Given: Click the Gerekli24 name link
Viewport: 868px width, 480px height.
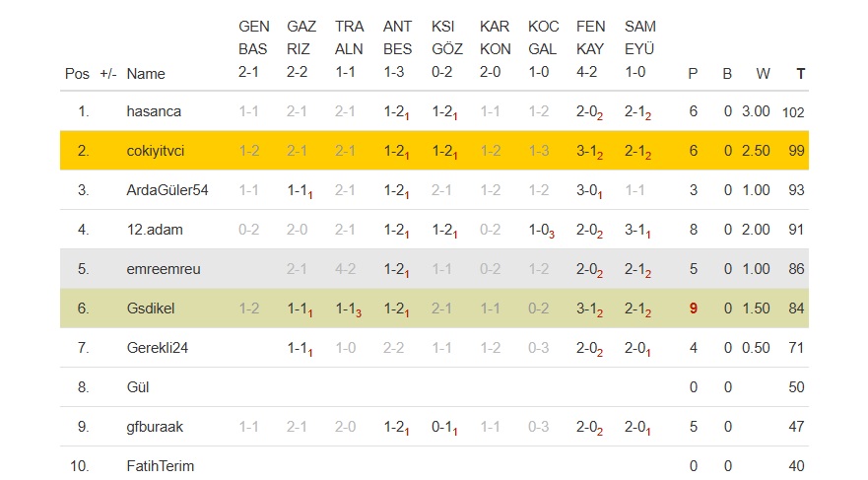Looking at the screenshot, I should [160, 348].
